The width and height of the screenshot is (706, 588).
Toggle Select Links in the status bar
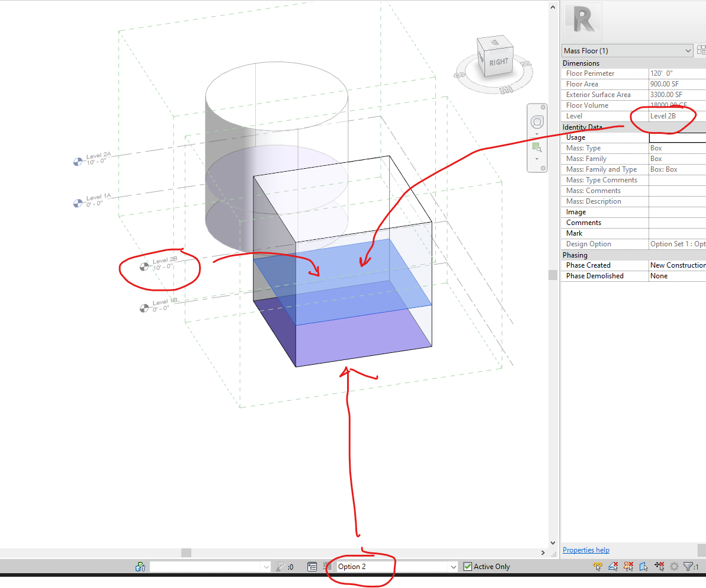tap(598, 567)
